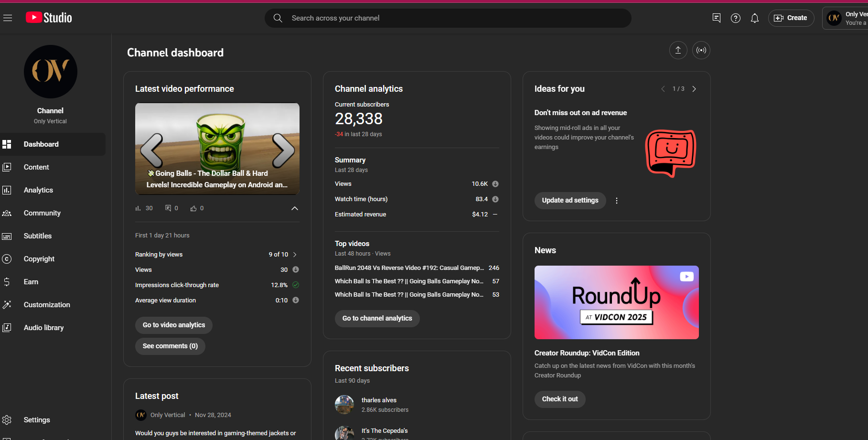This screenshot has width=868, height=440.
Task: Open tharles alves subscriber profile
Action: click(x=379, y=400)
